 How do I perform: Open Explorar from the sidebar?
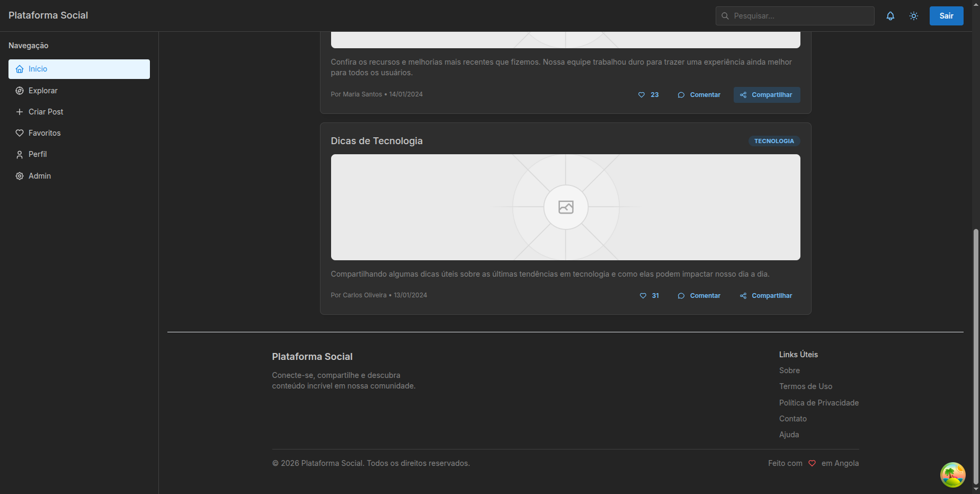point(43,91)
